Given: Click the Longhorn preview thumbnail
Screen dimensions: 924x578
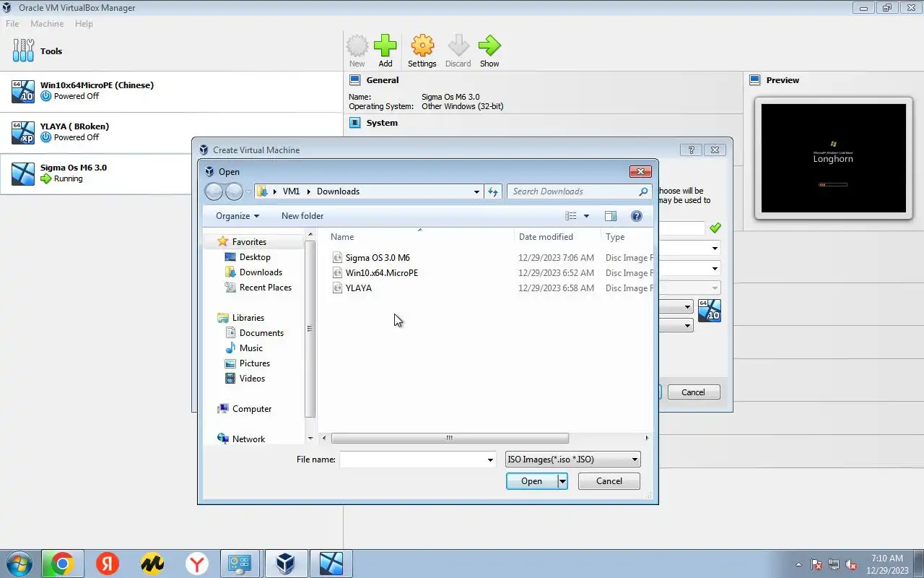Looking at the screenshot, I should coord(833,159).
